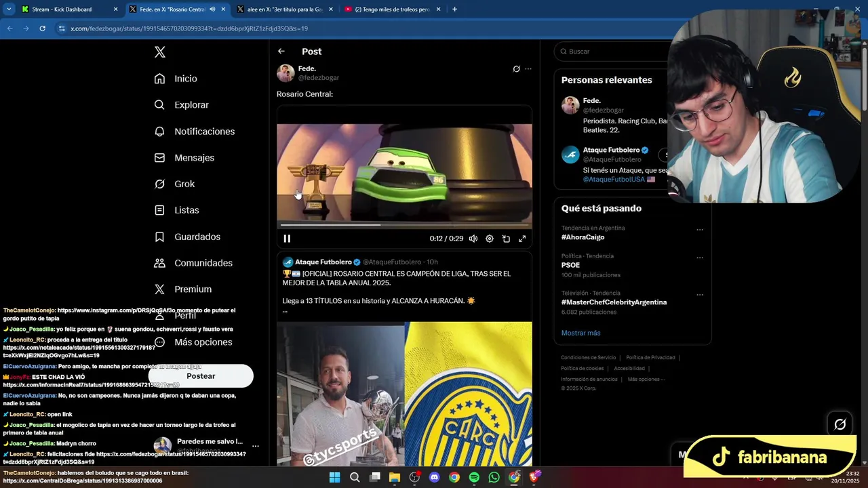Reload the page
The height and width of the screenshot is (488, 868).
tap(42, 28)
